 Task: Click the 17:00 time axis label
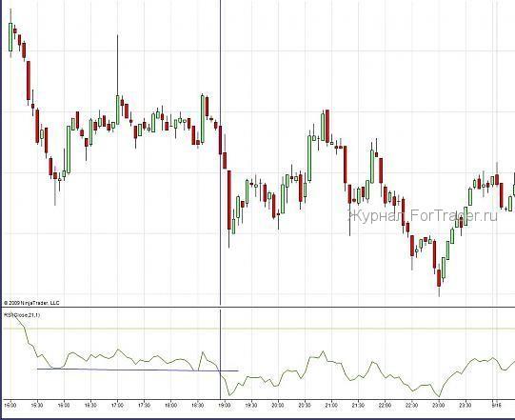coord(117,406)
